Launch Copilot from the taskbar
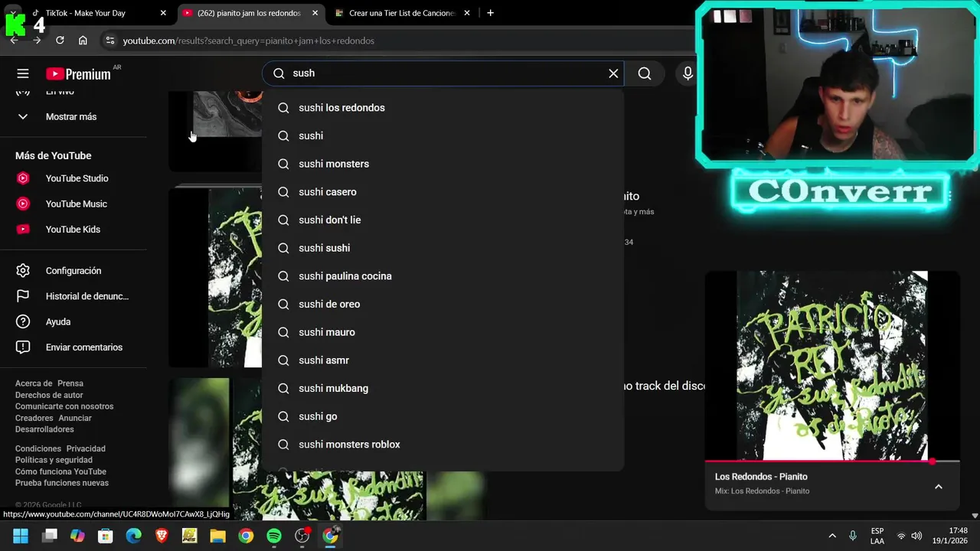Image resolution: width=980 pixels, height=551 pixels. click(77, 536)
